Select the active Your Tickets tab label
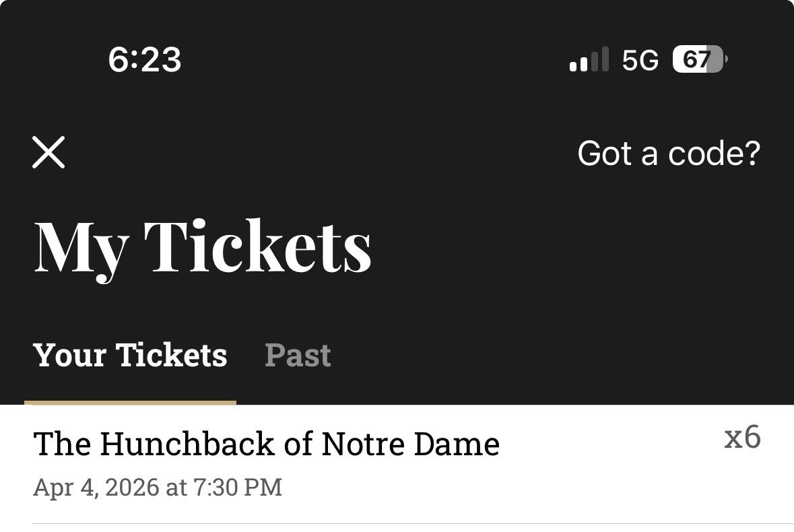Image resolution: width=794 pixels, height=532 pixels. point(130,356)
